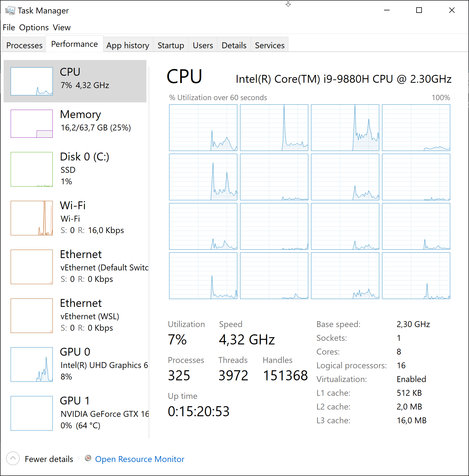Click the vEthernet (WSL) label

90,316
